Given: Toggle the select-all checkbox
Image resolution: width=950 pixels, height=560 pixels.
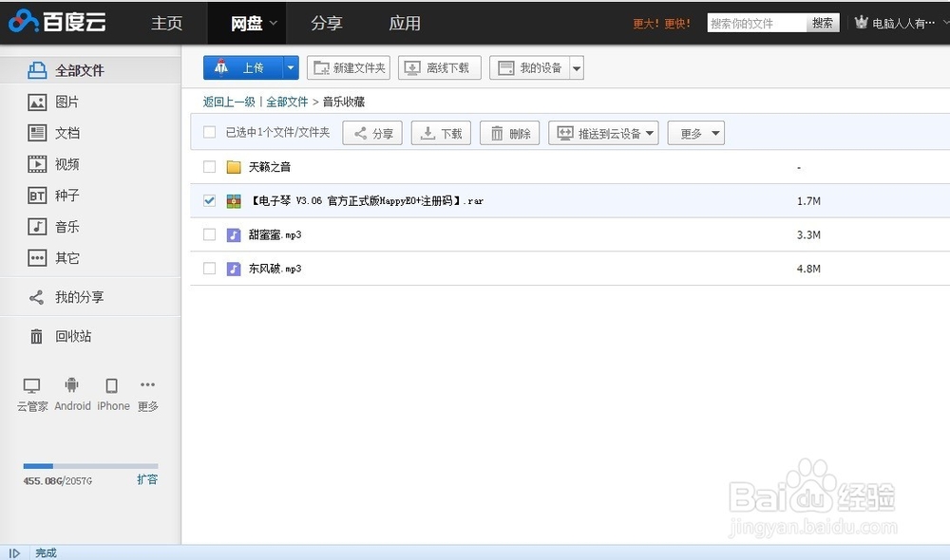Looking at the screenshot, I should (x=210, y=132).
